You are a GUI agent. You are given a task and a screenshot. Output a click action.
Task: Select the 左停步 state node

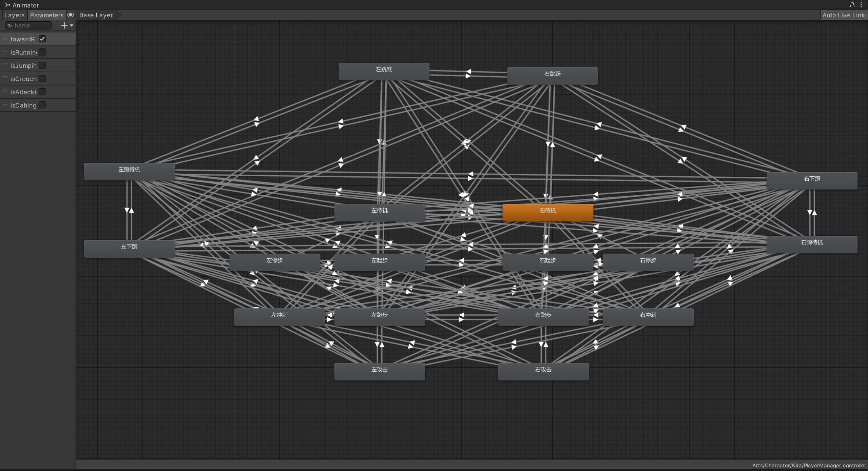coord(275,262)
